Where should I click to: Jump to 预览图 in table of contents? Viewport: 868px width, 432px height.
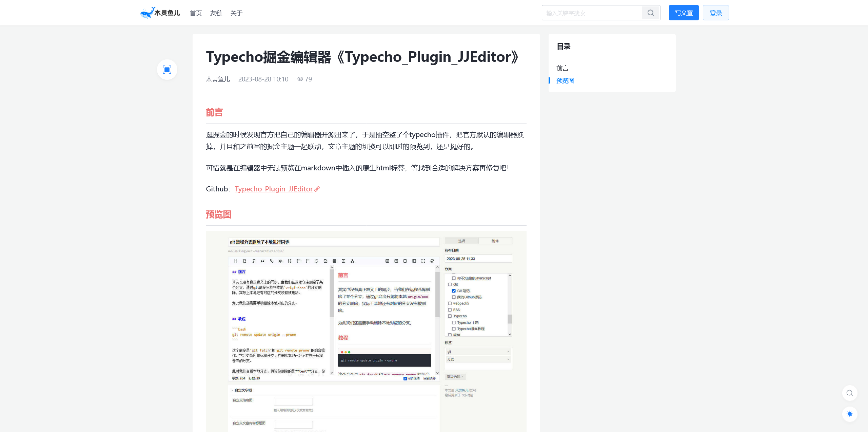[565, 81]
